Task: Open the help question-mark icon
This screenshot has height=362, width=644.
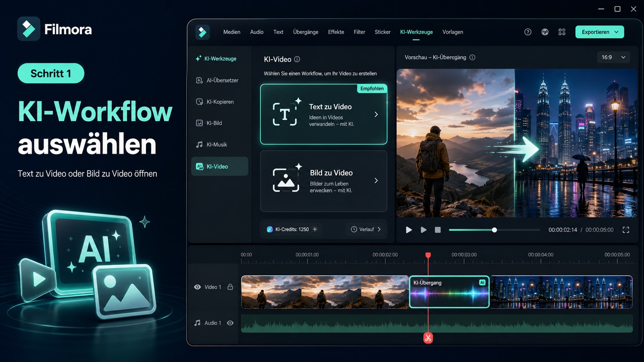Action: [528, 32]
